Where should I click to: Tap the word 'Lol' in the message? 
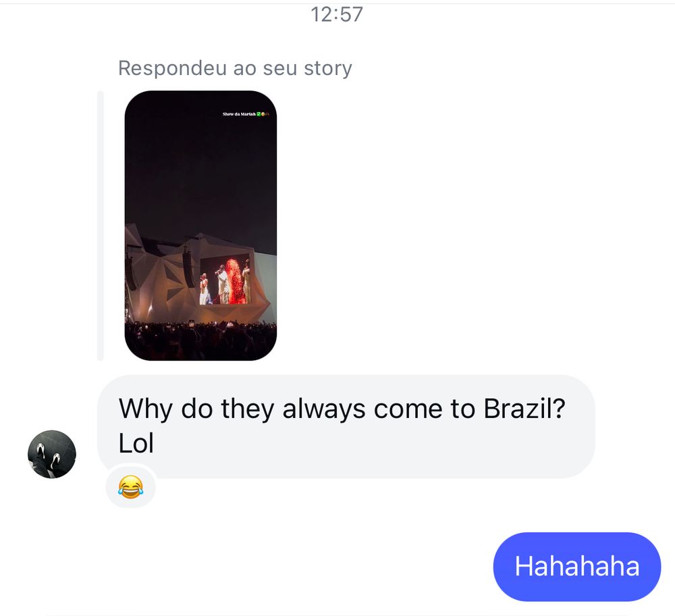[x=136, y=444]
